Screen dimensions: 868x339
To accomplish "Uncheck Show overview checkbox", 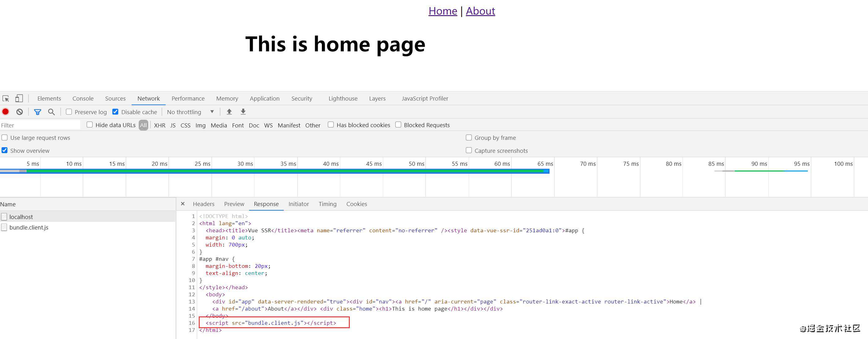I will [4, 150].
